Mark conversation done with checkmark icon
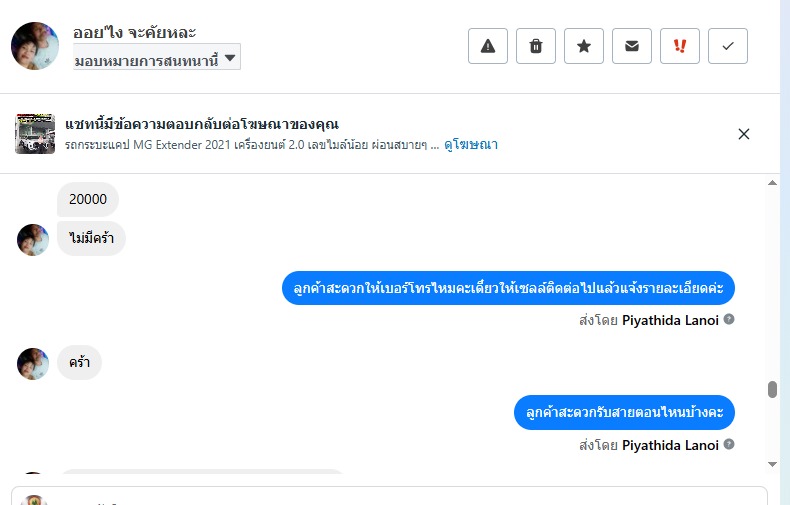This screenshot has height=505, width=790. click(x=728, y=46)
